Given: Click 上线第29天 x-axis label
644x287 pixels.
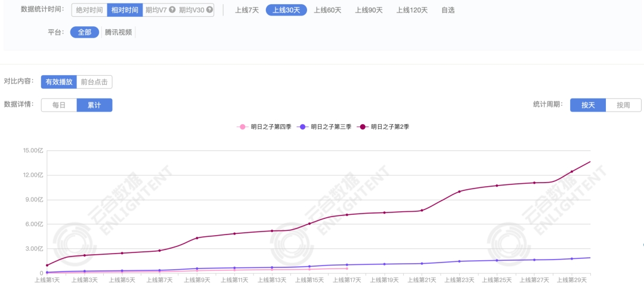Looking at the screenshot, I should click(x=572, y=280).
